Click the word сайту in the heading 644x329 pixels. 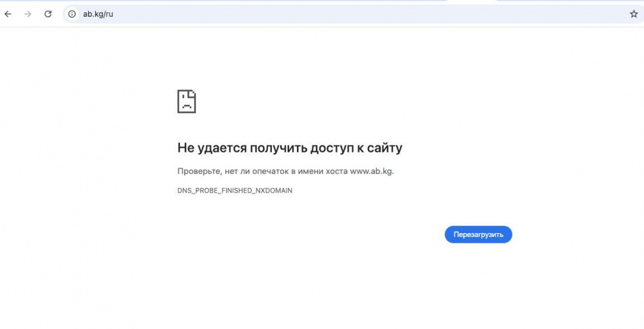pyautogui.click(x=383, y=148)
